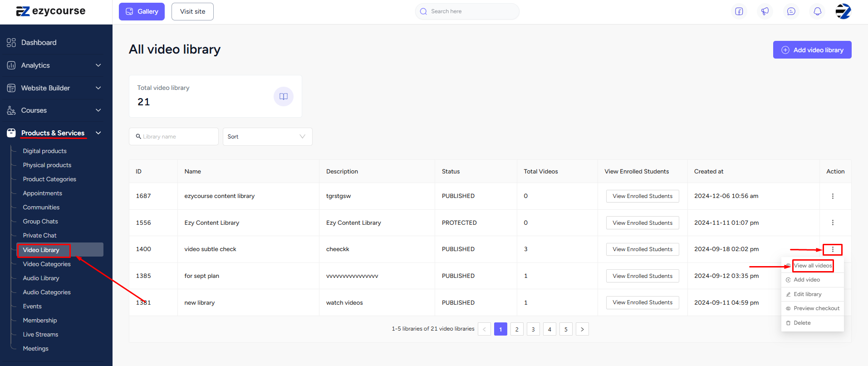868x366 pixels.
Task: Focus the Search here field
Action: pos(467,11)
